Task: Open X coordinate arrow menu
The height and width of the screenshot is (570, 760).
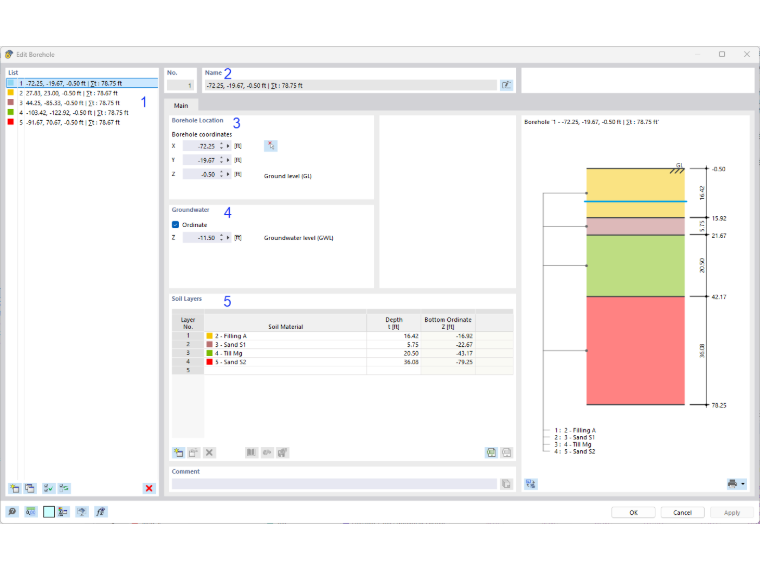Action: click(x=228, y=146)
